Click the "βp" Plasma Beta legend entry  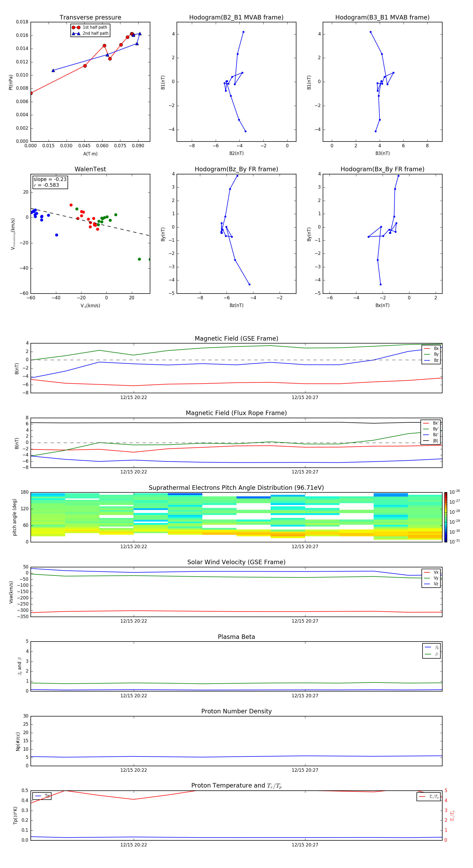click(x=431, y=647)
